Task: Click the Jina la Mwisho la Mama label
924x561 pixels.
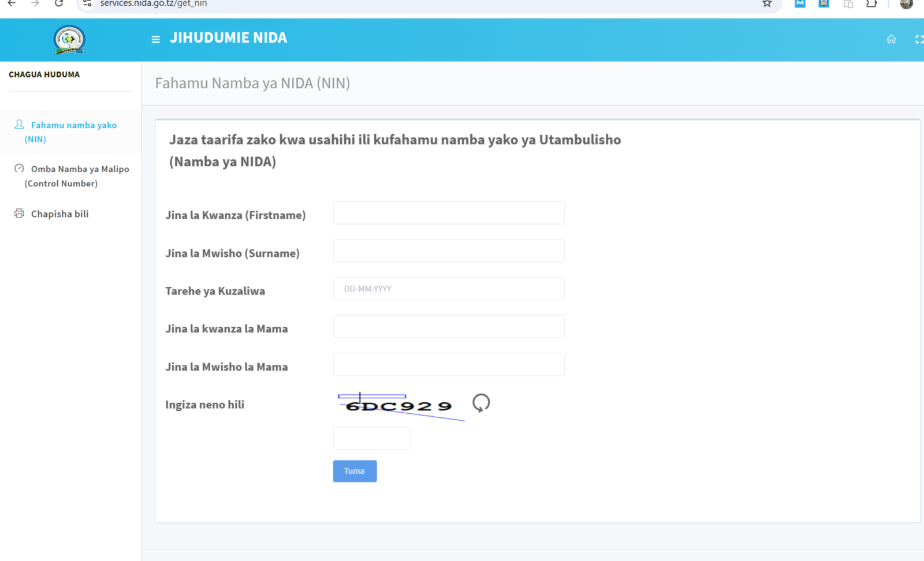Action: (x=226, y=367)
